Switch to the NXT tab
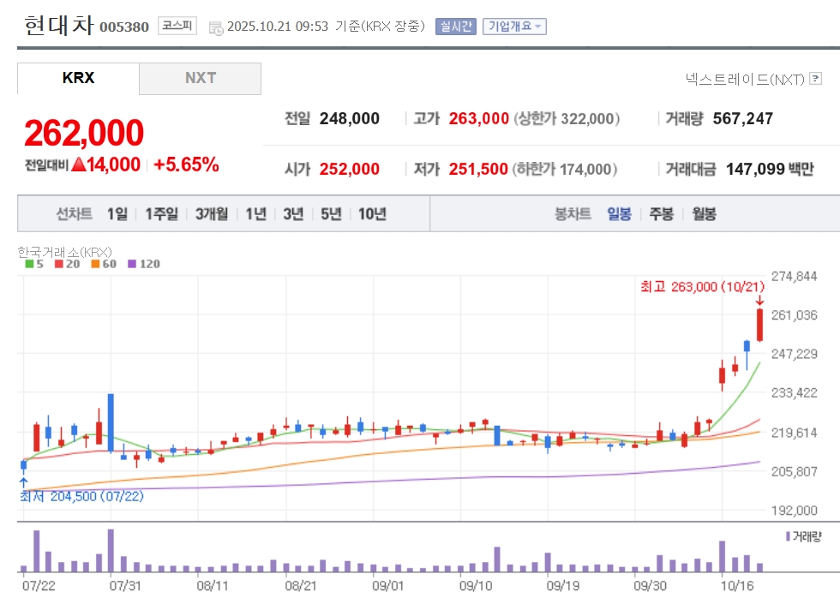Screen dimensions: 840x616 tap(201, 78)
